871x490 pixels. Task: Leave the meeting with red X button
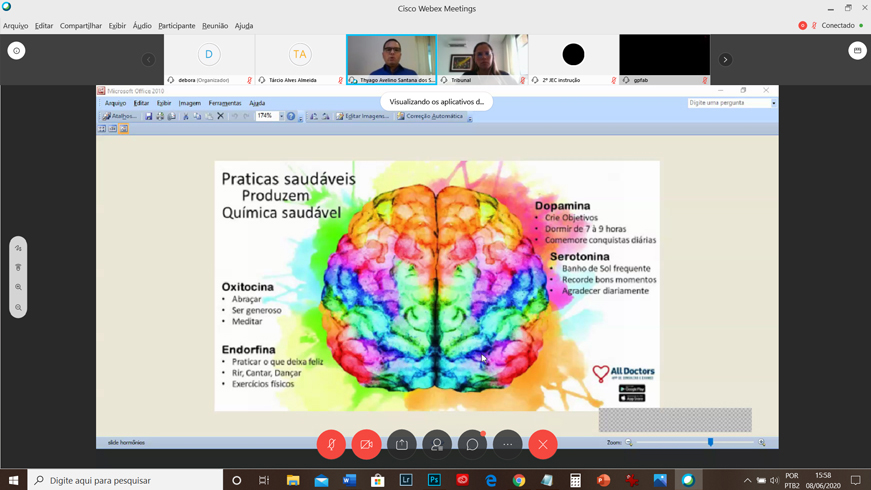coord(543,444)
